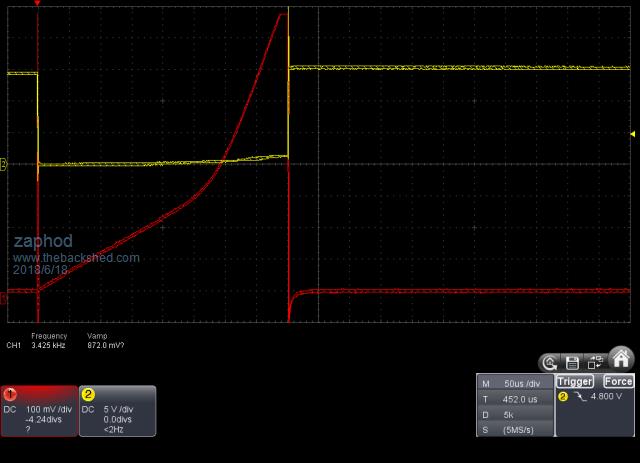Open the Trigger menu

point(573,381)
